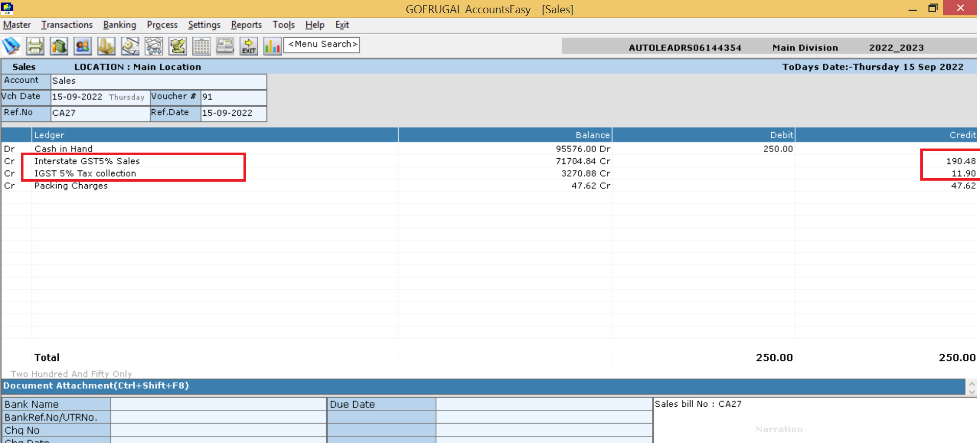The width and height of the screenshot is (980, 443).
Task: Click the Cash in Hand debit amount 250.00
Action: pyautogui.click(x=778, y=149)
